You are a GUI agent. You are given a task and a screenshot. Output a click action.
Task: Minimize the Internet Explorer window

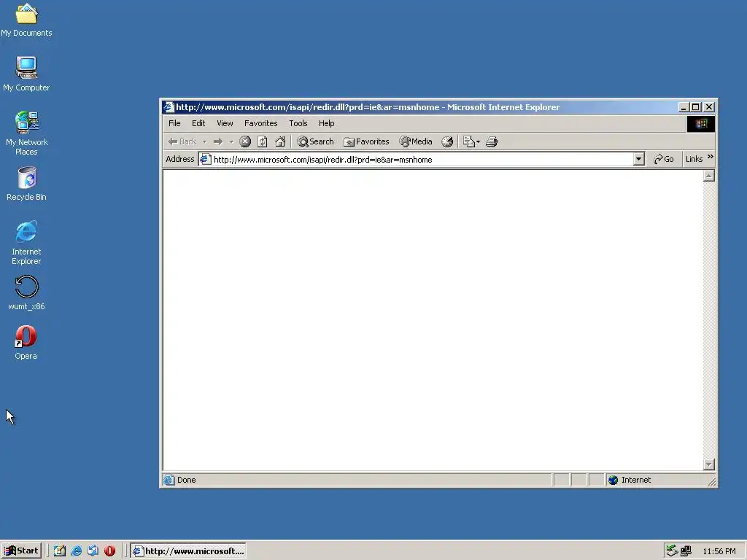[x=683, y=107]
